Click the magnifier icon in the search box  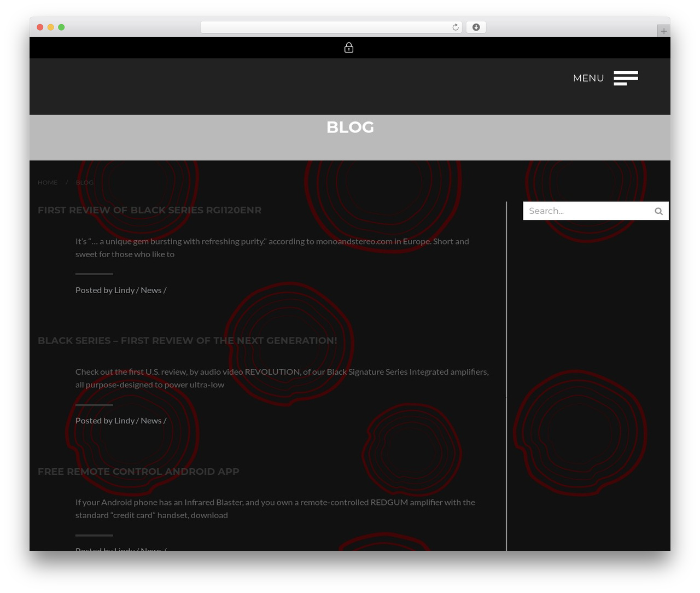pos(658,211)
